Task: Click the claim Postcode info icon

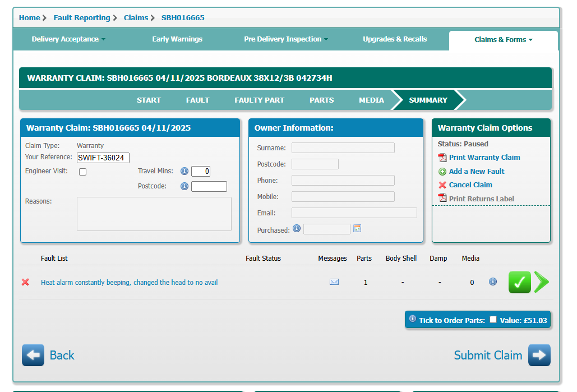Action: (x=184, y=186)
